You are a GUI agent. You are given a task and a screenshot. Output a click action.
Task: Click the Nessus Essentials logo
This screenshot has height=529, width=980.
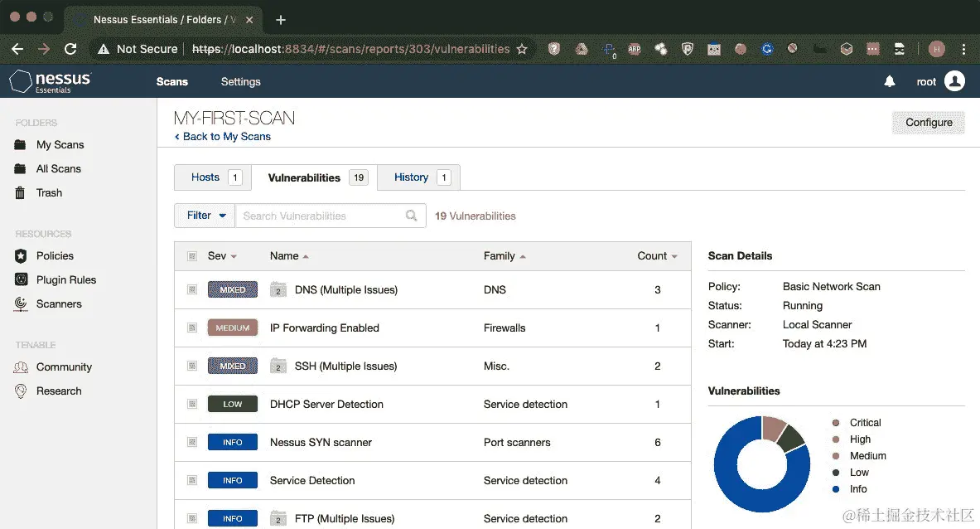(x=50, y=81)
